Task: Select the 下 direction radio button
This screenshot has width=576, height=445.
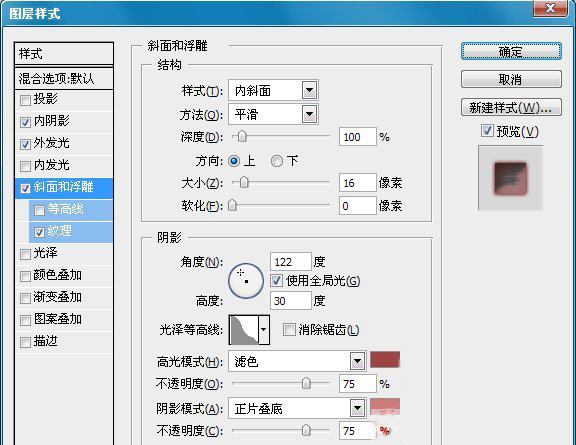Action: pyautogui.click(x=277, y=161)
